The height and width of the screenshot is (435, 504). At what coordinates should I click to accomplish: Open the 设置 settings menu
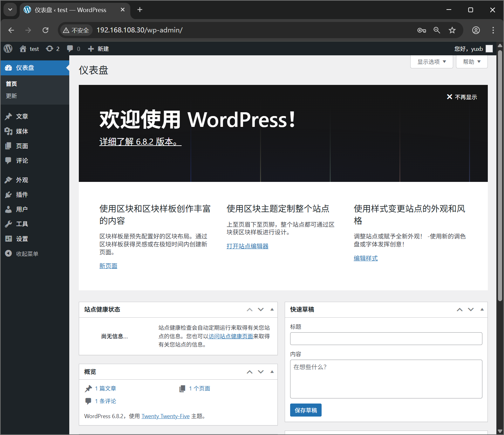(x=35, y=239)
